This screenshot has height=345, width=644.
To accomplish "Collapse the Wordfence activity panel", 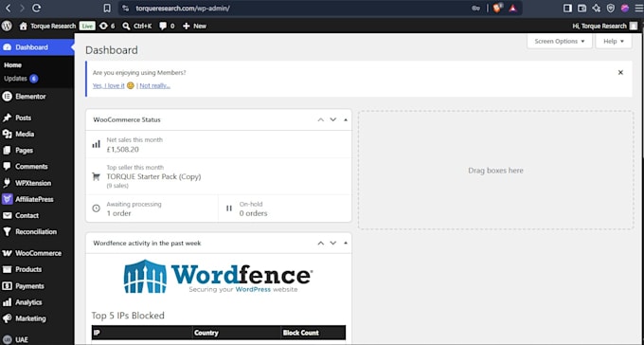I will click(346, 243).
